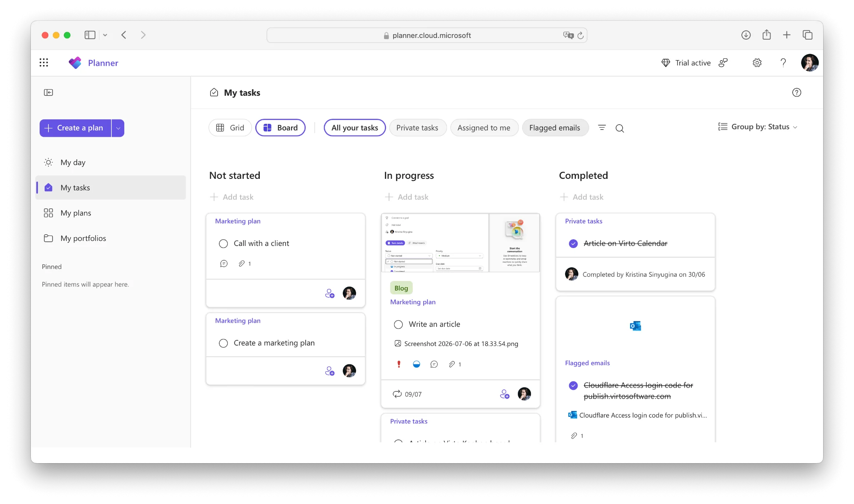Add task under In progress
The image size is (854, 504).
click(407, 197)
